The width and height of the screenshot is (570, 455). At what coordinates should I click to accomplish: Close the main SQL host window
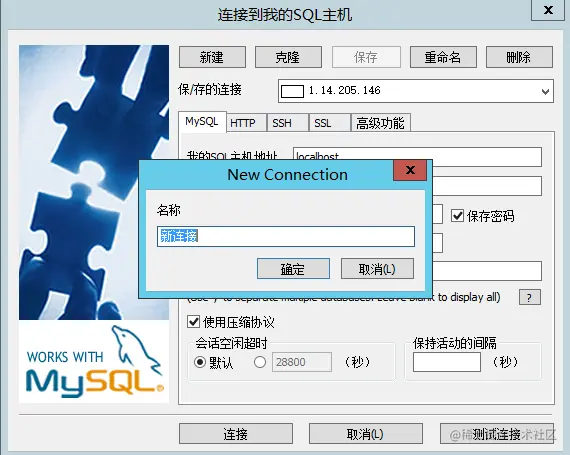[548, 9]
